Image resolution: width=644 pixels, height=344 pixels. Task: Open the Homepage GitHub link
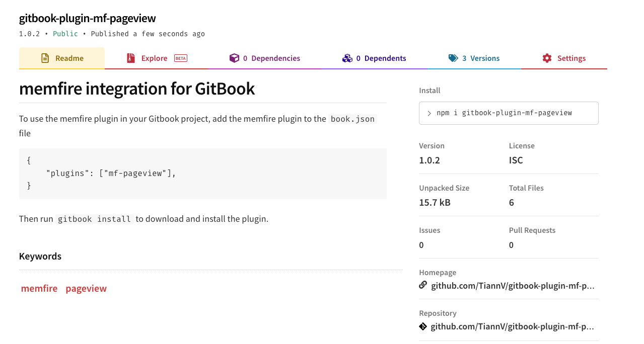[x=512, y=286]
